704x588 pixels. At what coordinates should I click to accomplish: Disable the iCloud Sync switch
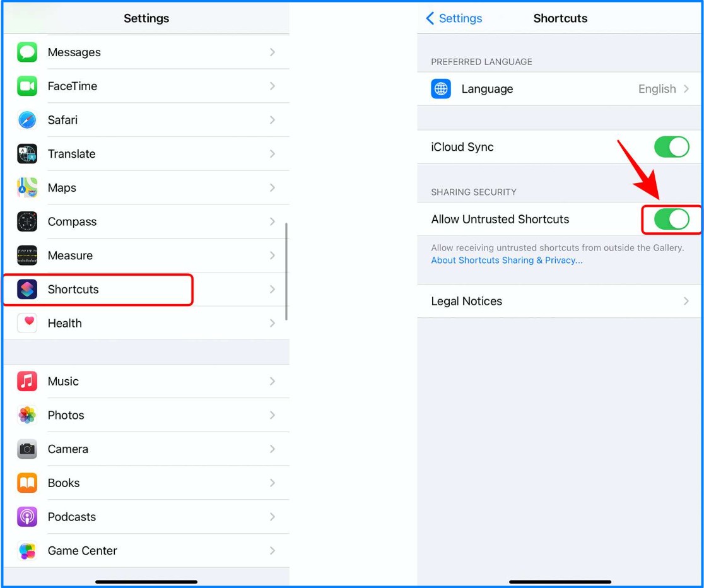(671, 147)
